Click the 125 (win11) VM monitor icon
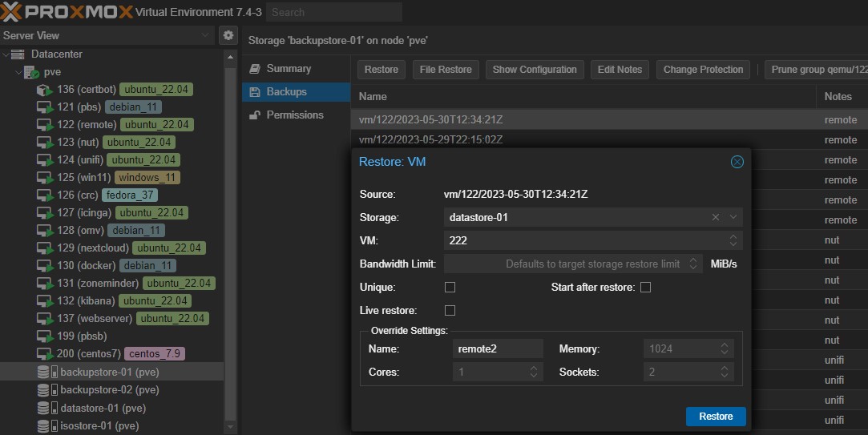Screen dimensions: 868x435 [x=45, y=178]
